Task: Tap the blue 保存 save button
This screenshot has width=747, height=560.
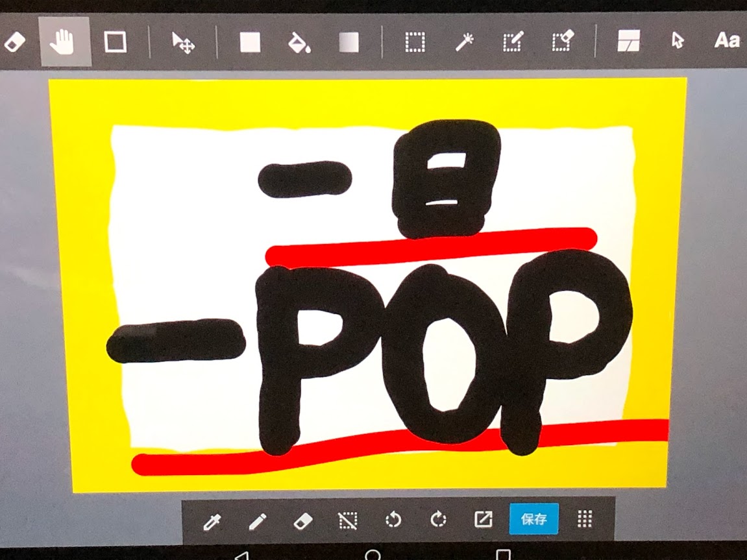Action: click(x=534, y=519)
